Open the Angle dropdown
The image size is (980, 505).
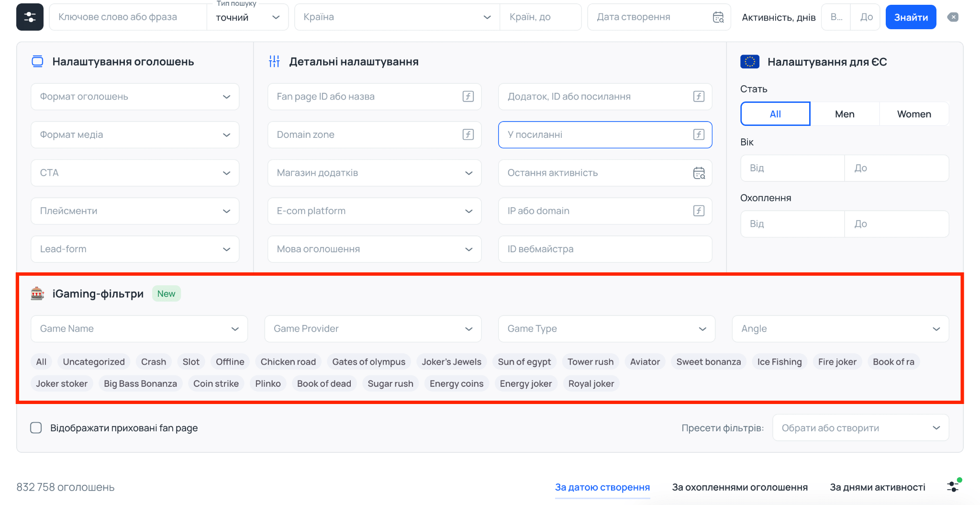click(x=840, y=329)
